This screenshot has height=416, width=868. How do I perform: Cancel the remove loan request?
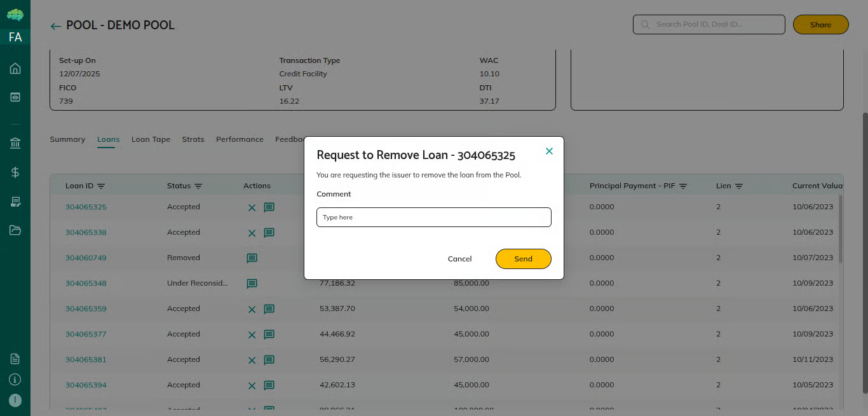(459, 259)
